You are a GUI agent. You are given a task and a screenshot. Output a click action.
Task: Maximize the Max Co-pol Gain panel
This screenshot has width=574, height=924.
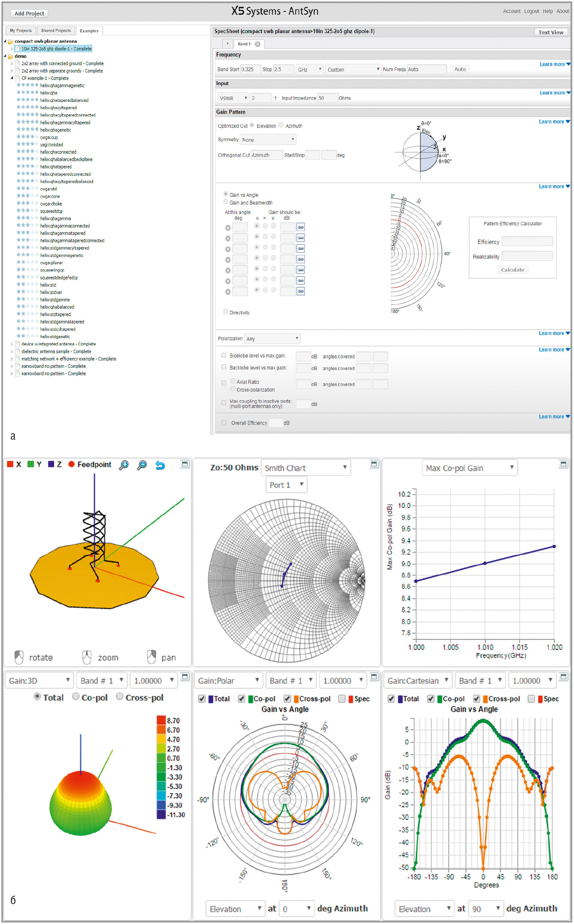pos(563,464)
